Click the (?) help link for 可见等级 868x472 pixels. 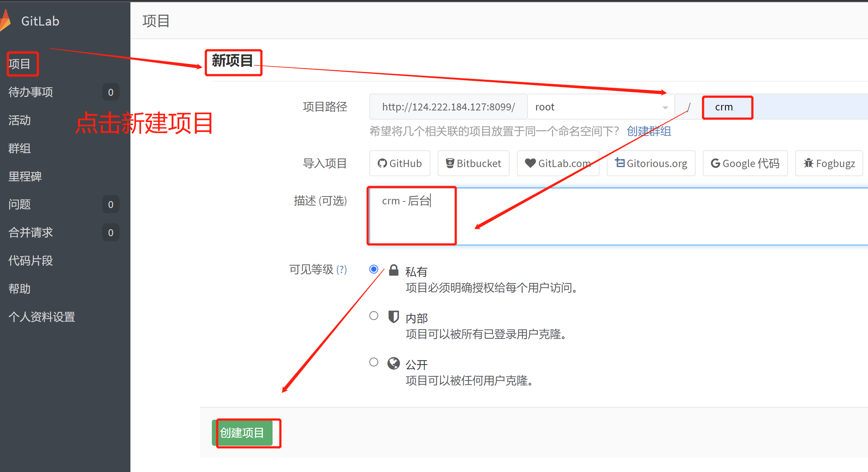(x=341, y=270)
